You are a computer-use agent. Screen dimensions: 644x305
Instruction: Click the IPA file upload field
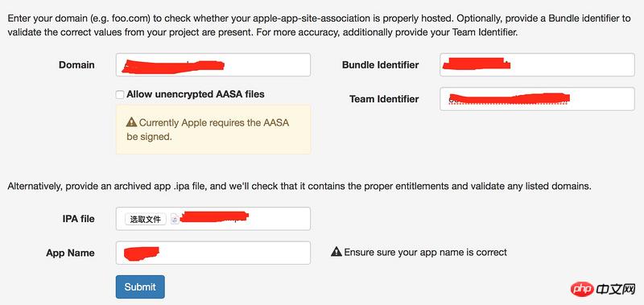point(213,219)
